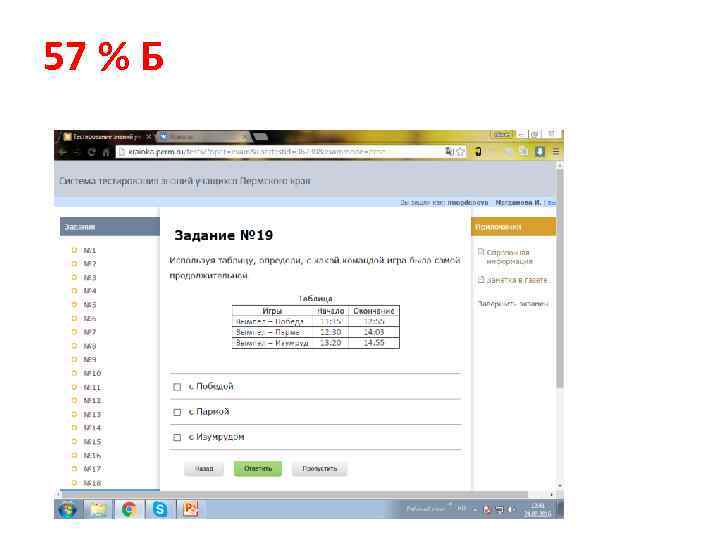Screen dimensions: 720x540
Task: Click the 'Пропустить' button
Action: pos(320,469)
